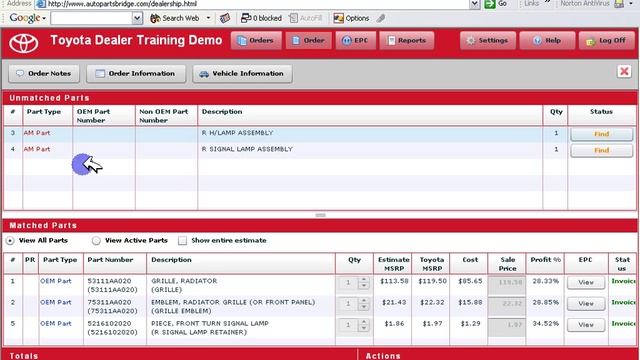640x360 pixels.
Task: View EPC for EMBLEM, RADIATOR GRILLE row
Action: click(x=586, y=304)
